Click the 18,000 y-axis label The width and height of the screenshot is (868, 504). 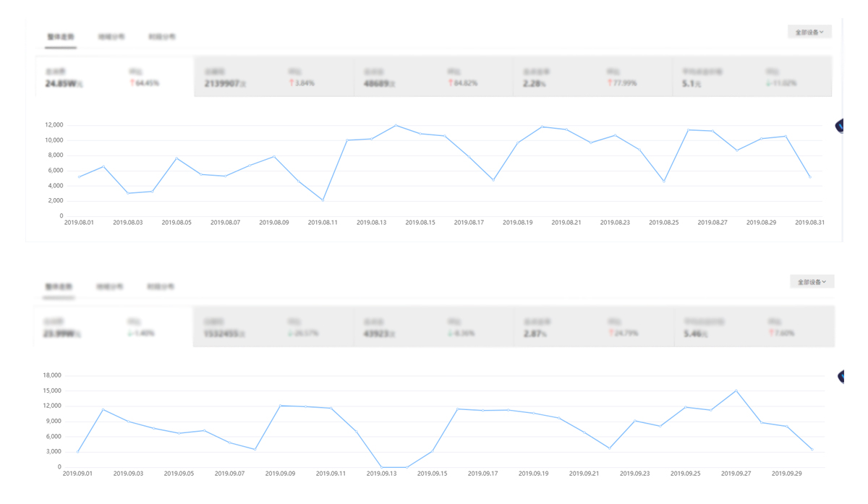coord(52,375)
